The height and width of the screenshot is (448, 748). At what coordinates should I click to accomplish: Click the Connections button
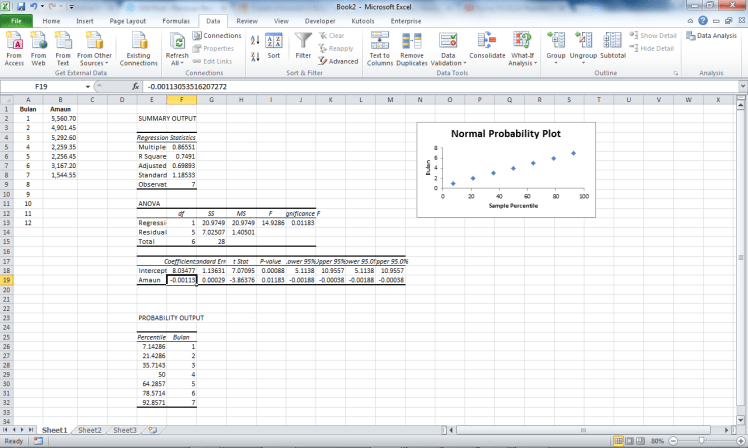point(216,35)
